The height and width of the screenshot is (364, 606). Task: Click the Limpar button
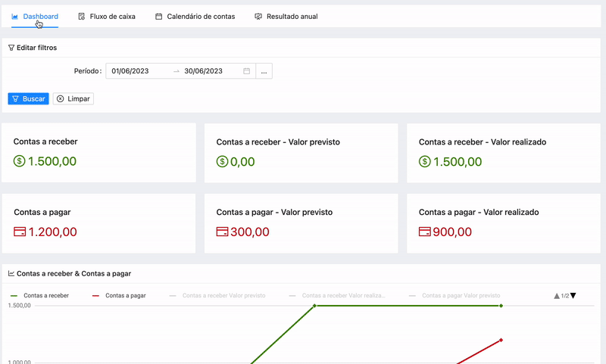pos(73,99)
